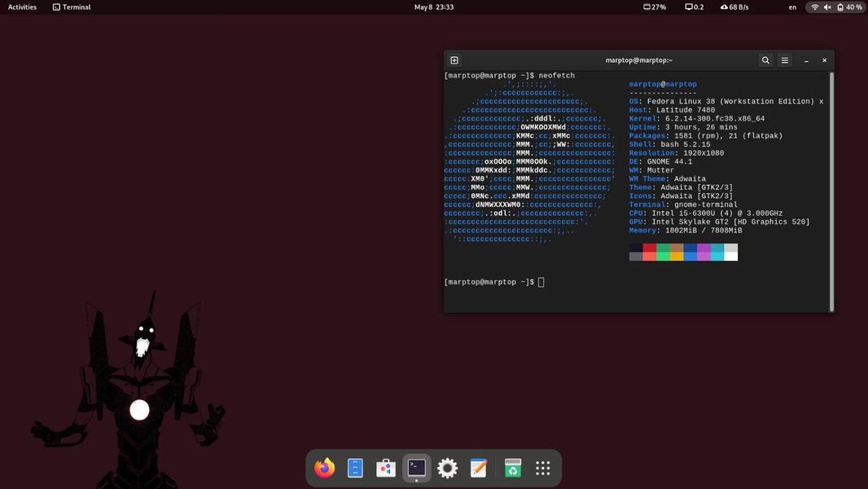868x489 pixels.
Task: Click the Host: Latitude 7480 line
Action: (x=672, y=110)
